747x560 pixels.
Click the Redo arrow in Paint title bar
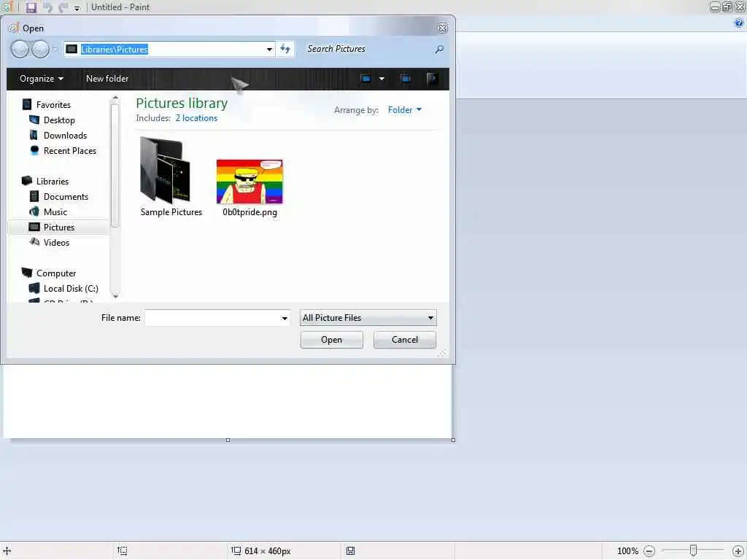point(63,7)
